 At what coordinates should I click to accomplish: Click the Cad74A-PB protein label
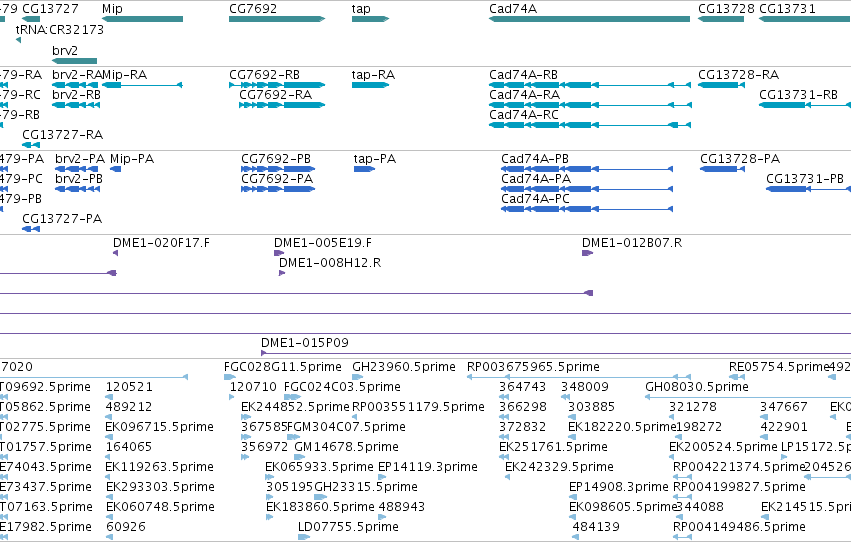pyautogui.click(x=535, y=159)
